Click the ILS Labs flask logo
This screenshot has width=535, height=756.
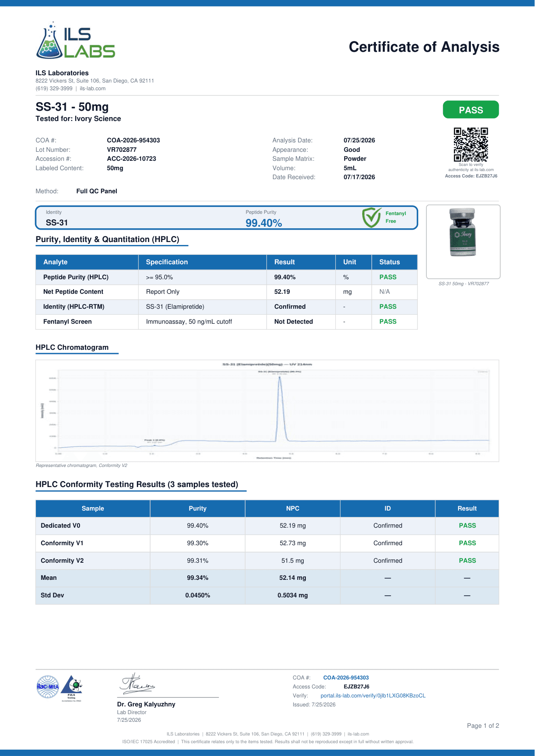75,40
